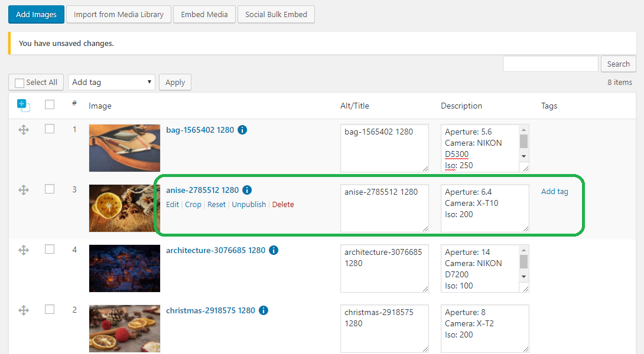Image resolution: width=644 pixels, height=354 pixels.
Task: Click the move handle of the christmas-2918575 row
Action: coord(24,310)
